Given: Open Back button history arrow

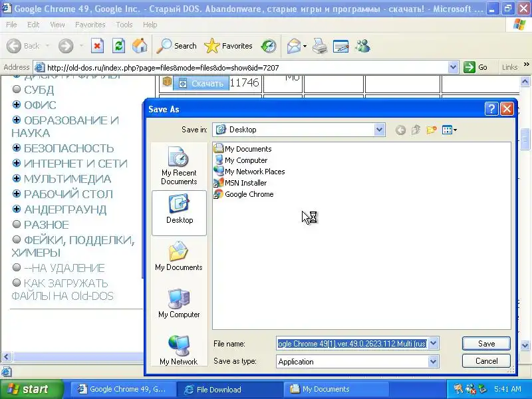Looking at the screenshot, I should [47, 46].
